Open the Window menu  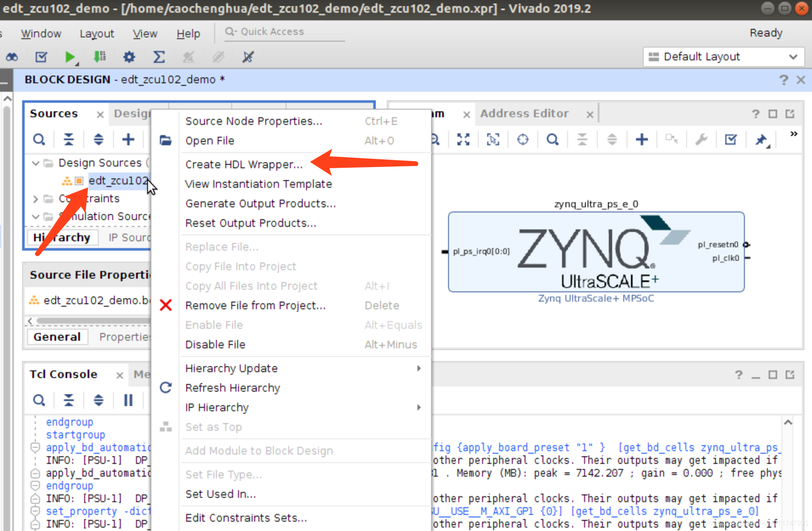point(41,33)
